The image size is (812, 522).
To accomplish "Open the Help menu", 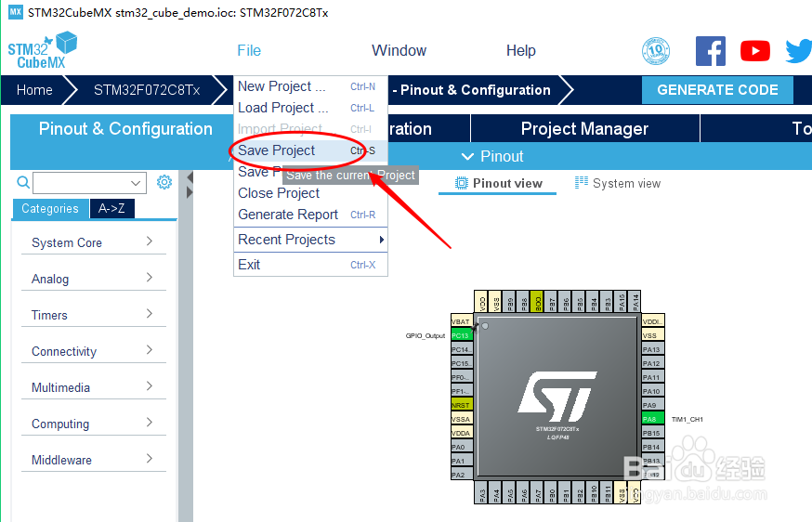I will (521, 50).
